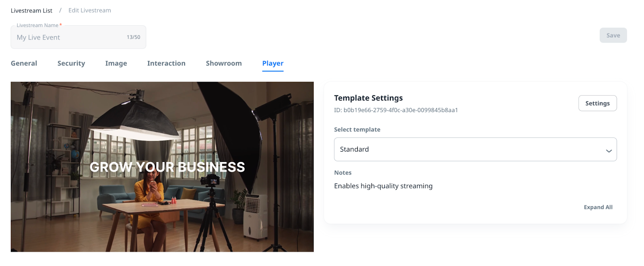Click the template ID text
644x266 pixels.
[396, 110]
